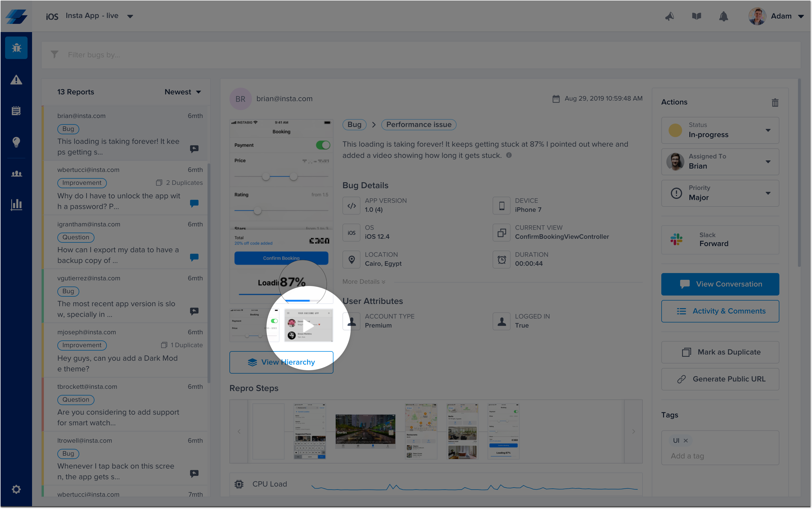
Task: Open the Status In-progress dropdown
Action: [x=720, y=130]
